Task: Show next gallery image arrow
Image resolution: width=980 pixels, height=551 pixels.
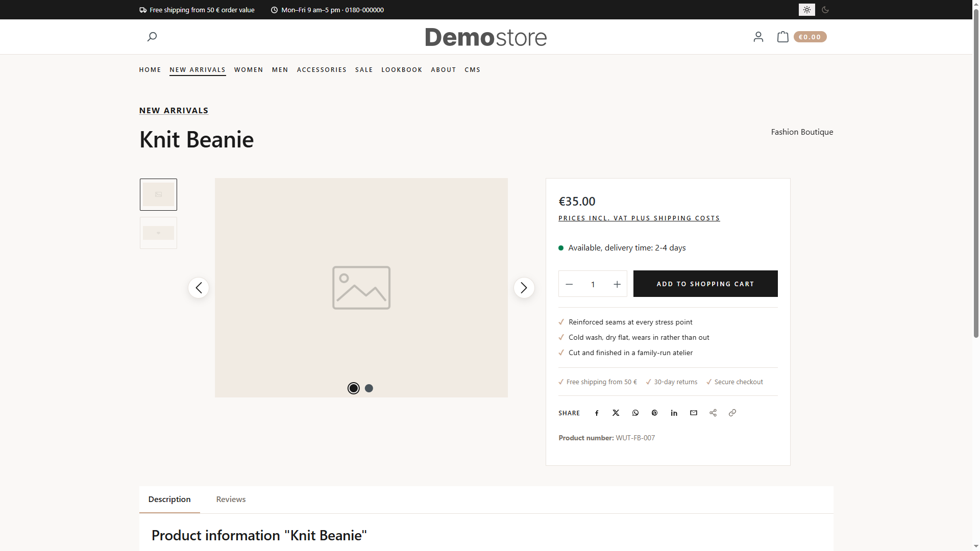Action: 524,288
